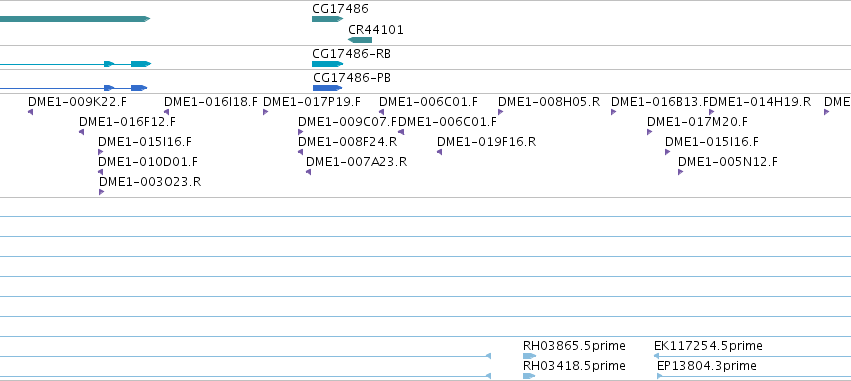Open the EK117254.5prime EST label
Screen dimensions: 851x381
[708, 346]
